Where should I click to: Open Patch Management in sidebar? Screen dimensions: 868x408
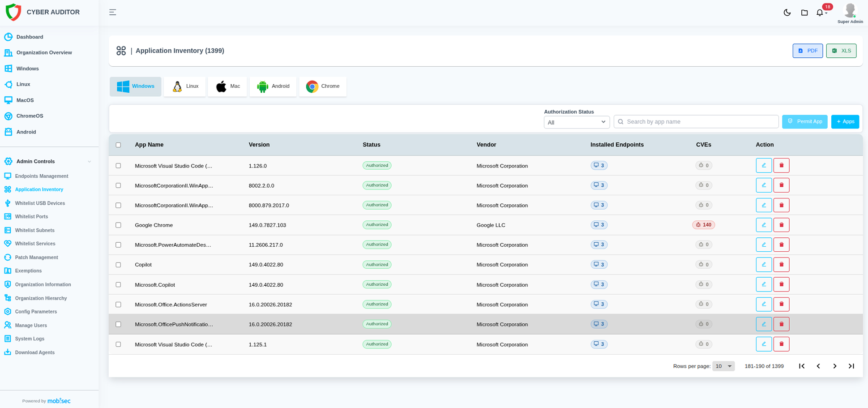36,258
